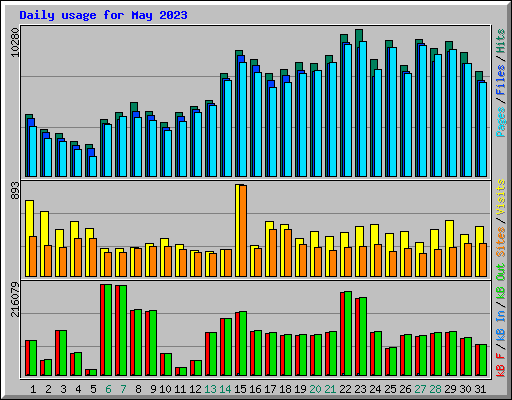The image size is (512, 400).
Task: Click the orange Sites bar for day 15
Action: (x=243, y=231)
